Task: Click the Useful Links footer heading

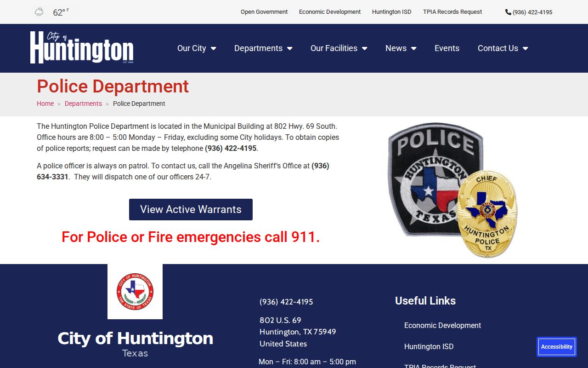Action: coord(425,301)
